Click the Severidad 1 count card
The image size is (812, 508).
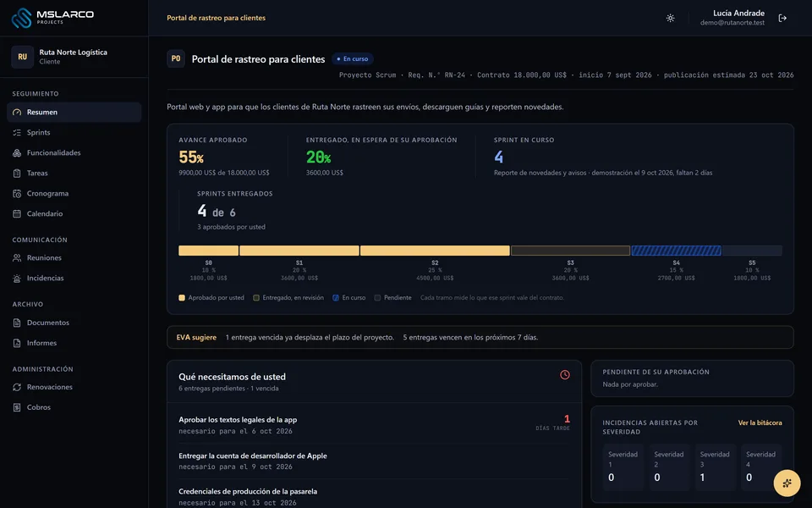coord(623,467)
